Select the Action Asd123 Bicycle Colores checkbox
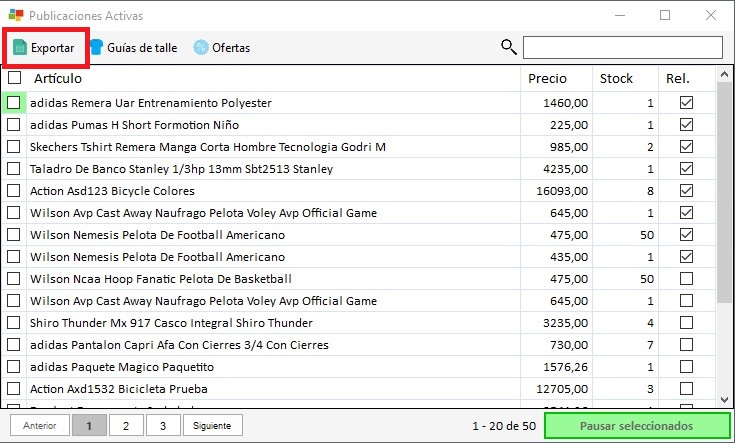Screen dimensions: 735x443 tap(14, 191)
